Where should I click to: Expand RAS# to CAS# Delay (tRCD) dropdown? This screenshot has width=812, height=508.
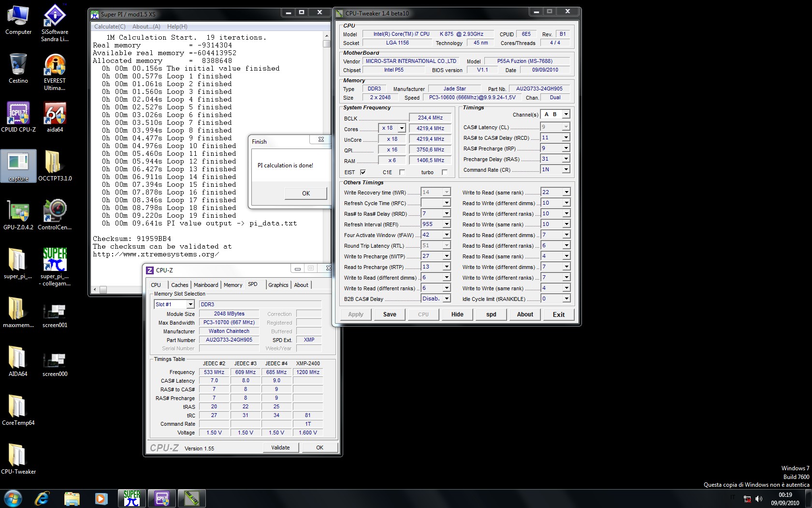pos(566,138)
